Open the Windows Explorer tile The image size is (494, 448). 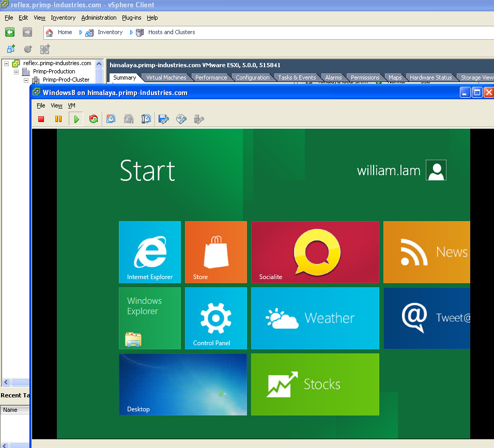coord(150,318)
